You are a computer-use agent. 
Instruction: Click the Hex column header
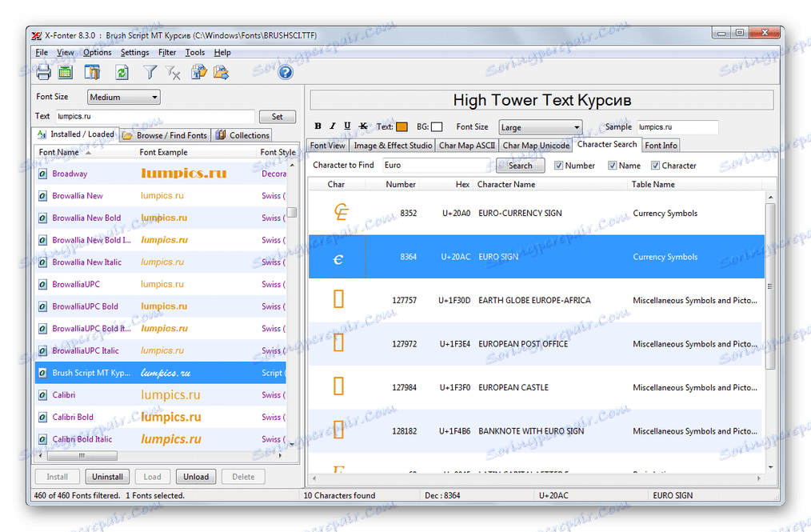pos(446,184)
